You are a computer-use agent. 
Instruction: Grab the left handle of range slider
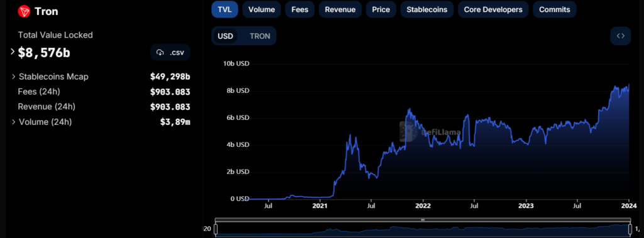[215, 229]
